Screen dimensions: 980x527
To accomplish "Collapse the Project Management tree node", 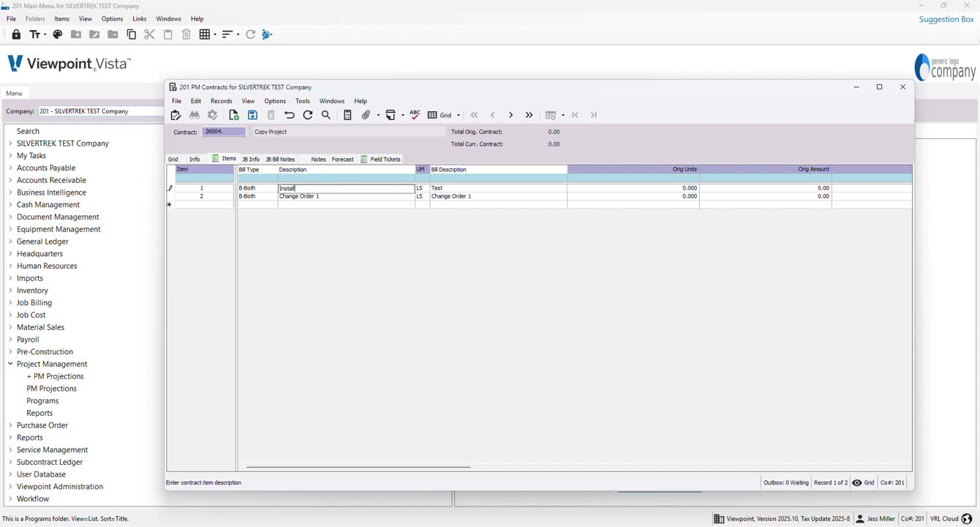I will tap(10, 364).
